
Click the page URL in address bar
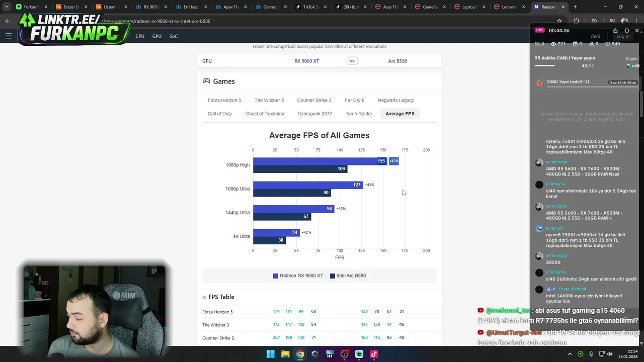(155, 21)
